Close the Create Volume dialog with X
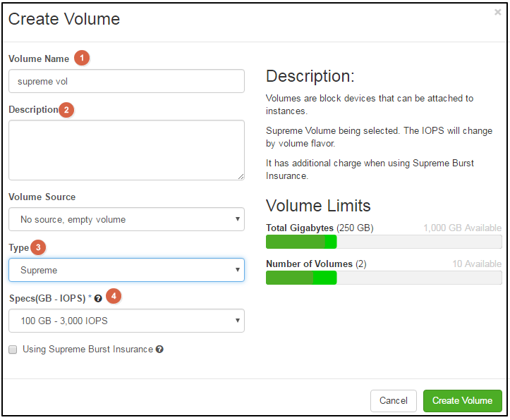This screenshot has width=510, height=420. (497, 12)
